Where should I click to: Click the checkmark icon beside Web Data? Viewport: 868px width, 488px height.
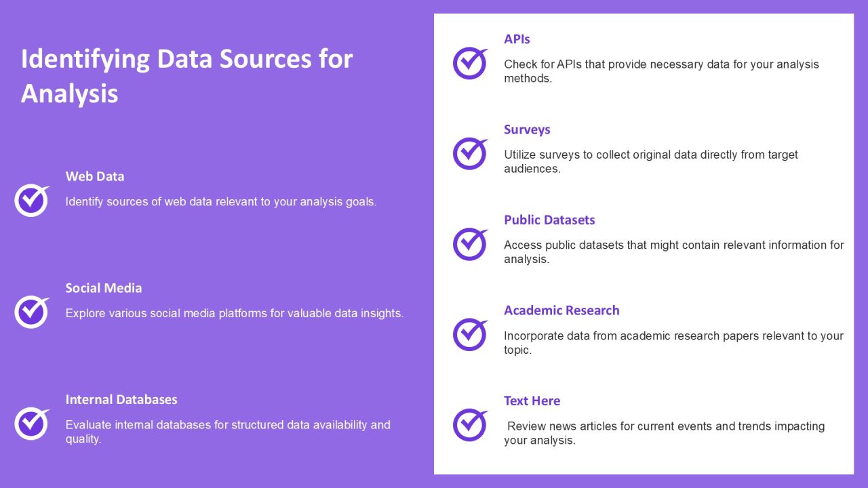(x=32, y=200)
